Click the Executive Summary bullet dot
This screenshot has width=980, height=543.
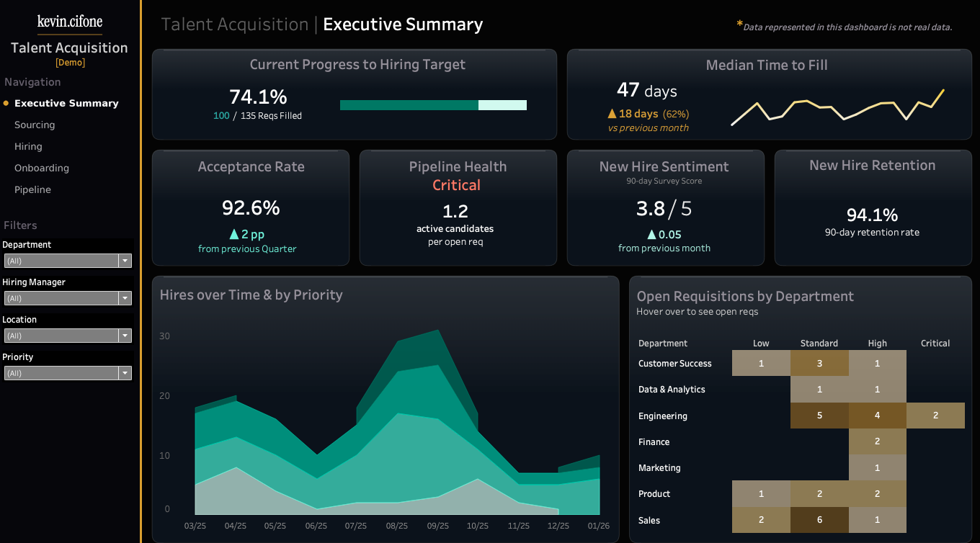(x=6, y=103)
